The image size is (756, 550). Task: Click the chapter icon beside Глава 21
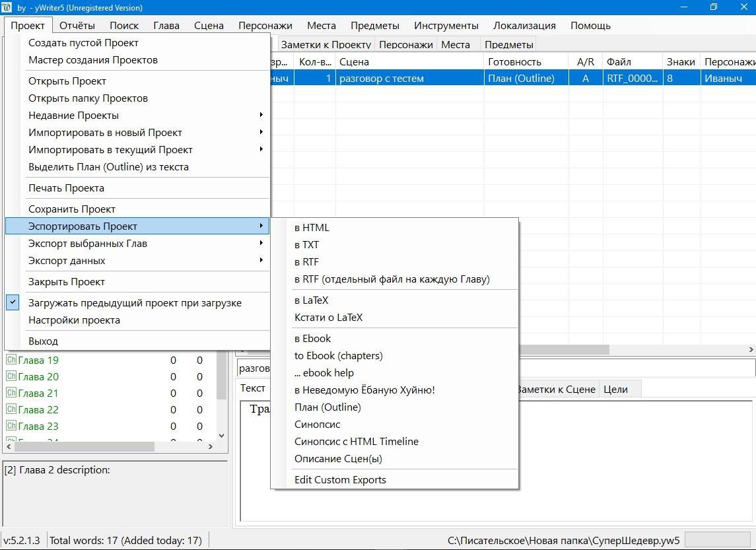[11, 393]
